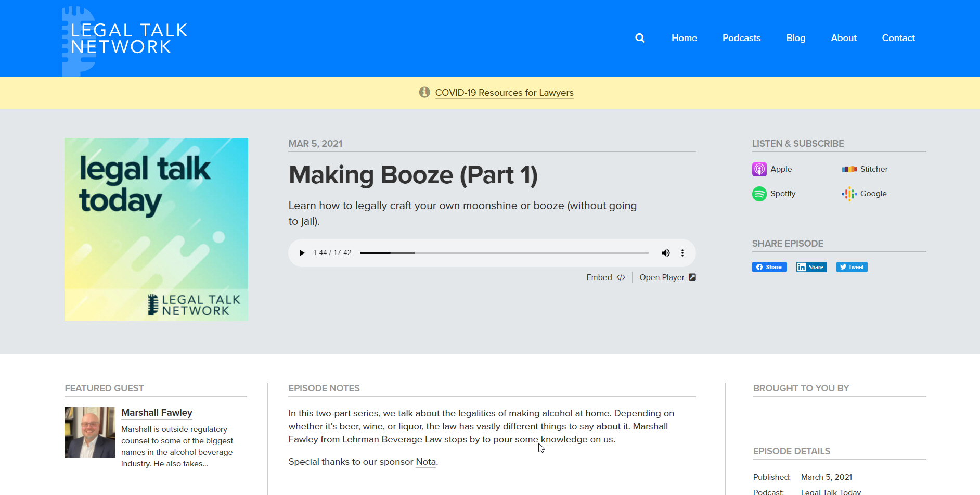Click the Open Player text link
This screenshot has width=980, height=495.
pyautogui.click(x=662, y=277)
